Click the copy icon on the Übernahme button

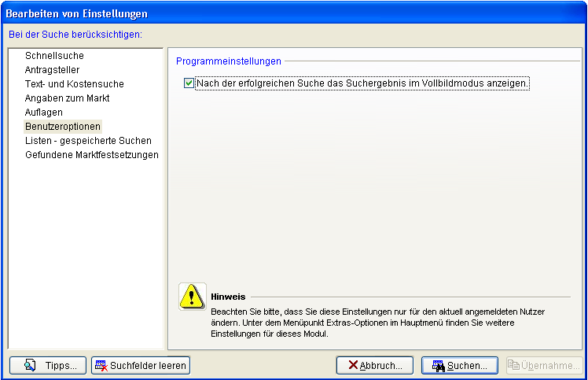(x=513, y=365)
